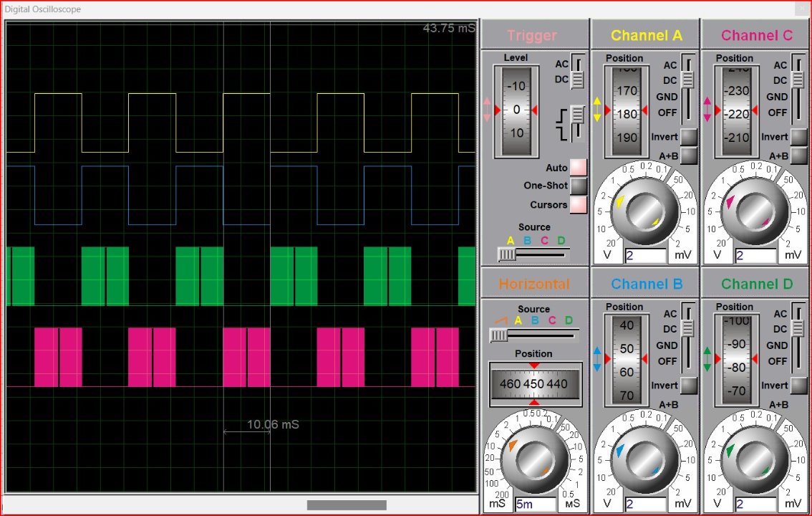
Task: Toggle Invert on Channel C
Action: (799, 137)
